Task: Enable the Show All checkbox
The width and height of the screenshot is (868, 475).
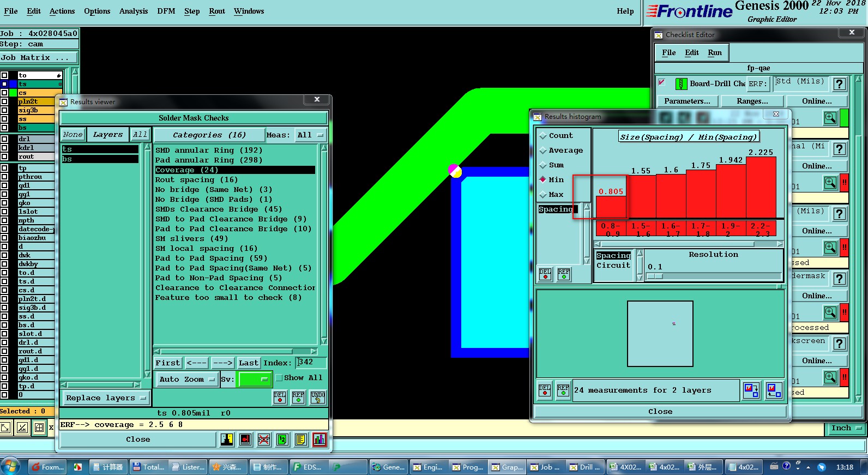Action: (279, 378)
